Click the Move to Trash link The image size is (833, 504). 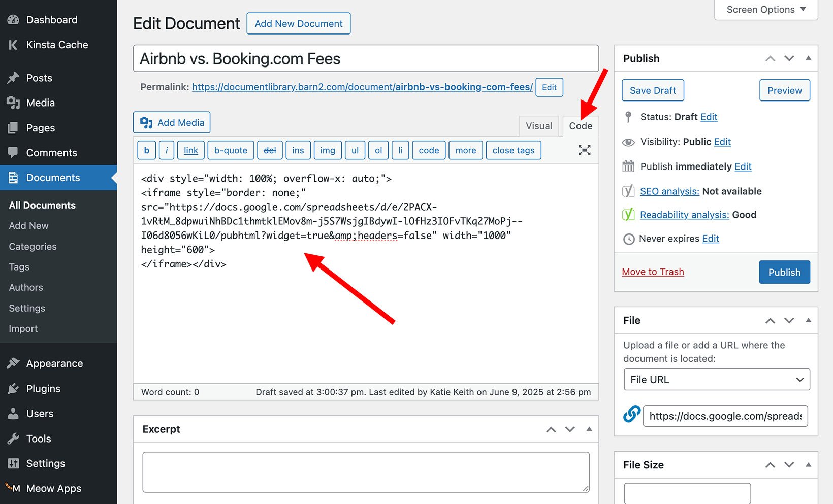pos(653,272)
